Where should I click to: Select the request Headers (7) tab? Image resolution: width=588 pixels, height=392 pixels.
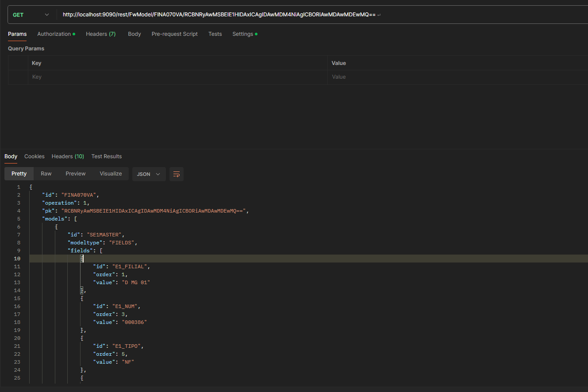[100, 34]
